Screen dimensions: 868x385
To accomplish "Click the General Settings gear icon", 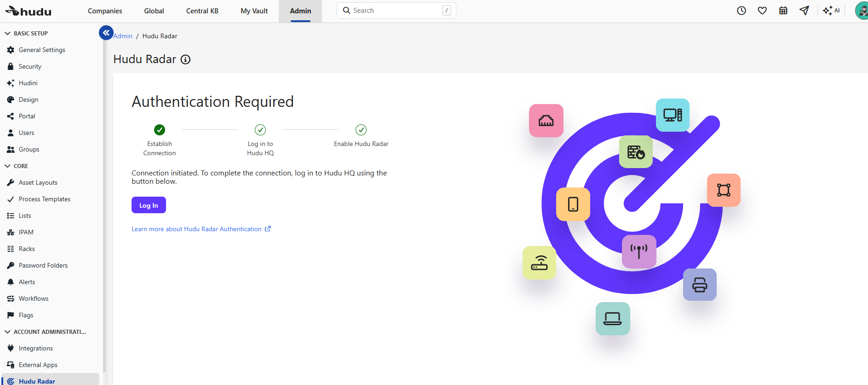I will [11, 50].
